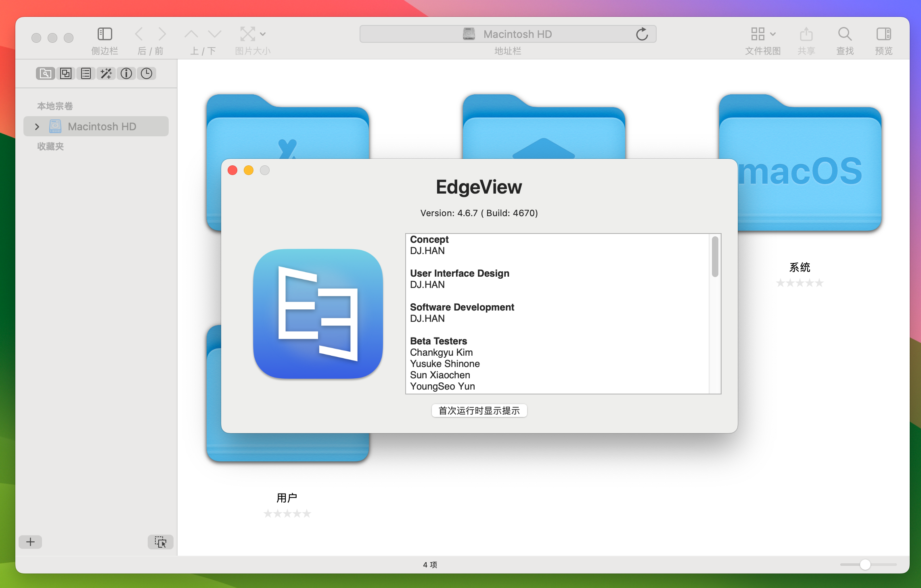Open the 图片大小 image size dropdown
921x588 pixels.
tap(252, 34)
